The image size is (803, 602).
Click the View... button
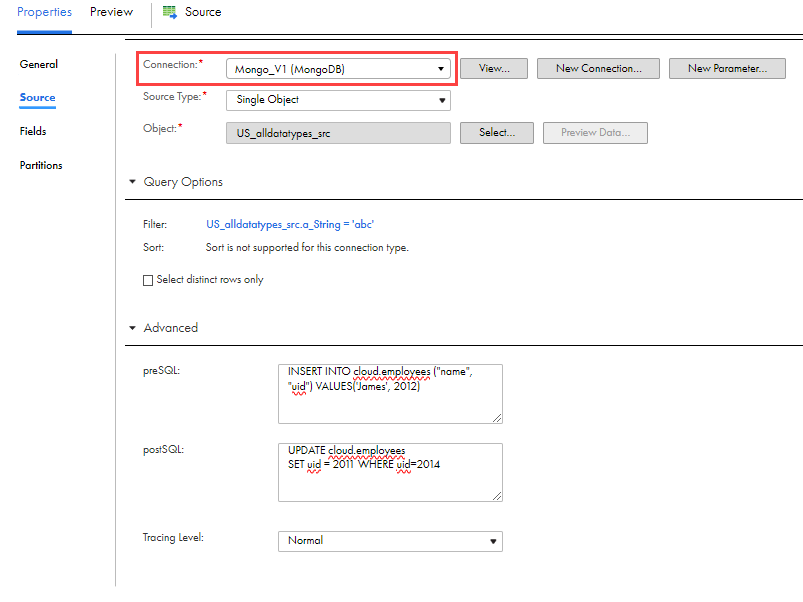tap(494, 69)
